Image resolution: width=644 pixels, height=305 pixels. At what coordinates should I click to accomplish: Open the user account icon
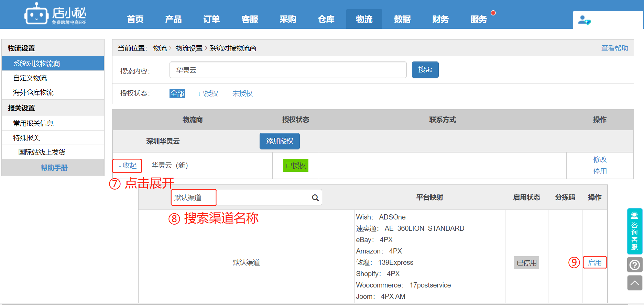[584, 20]
